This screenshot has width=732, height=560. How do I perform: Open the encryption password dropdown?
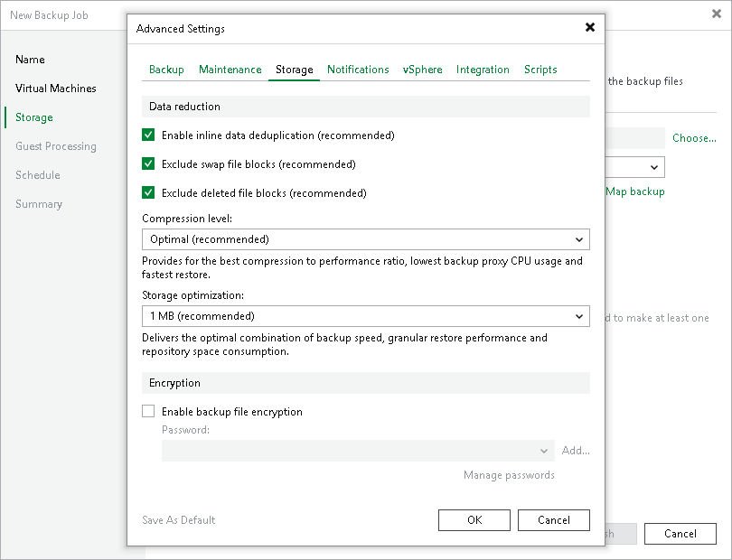(x=543, y=450)
